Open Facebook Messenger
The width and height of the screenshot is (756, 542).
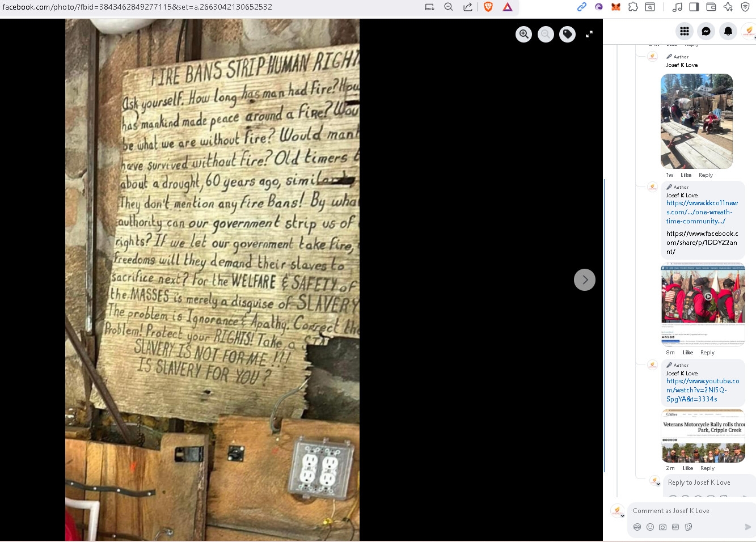[706, 32]
